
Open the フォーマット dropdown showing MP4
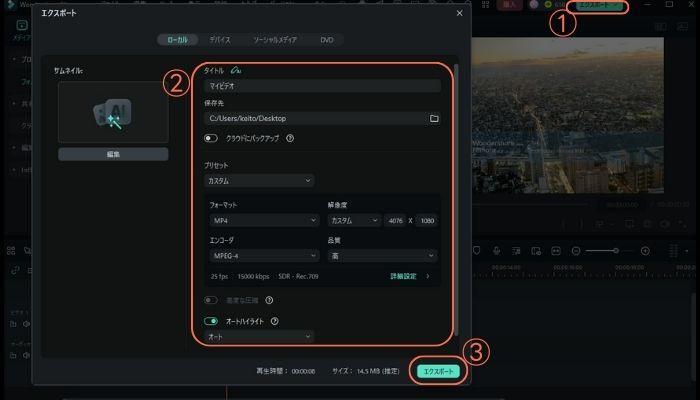264,221
